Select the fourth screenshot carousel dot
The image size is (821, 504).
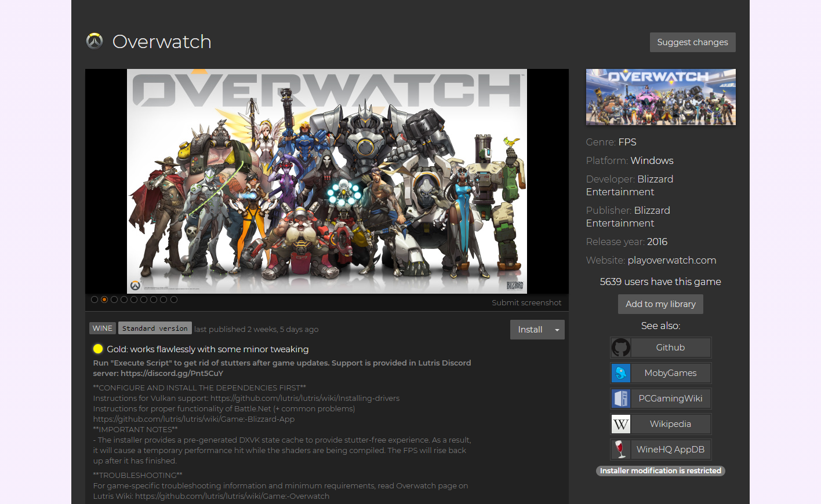pyautogui.click(x=124, y=300)
